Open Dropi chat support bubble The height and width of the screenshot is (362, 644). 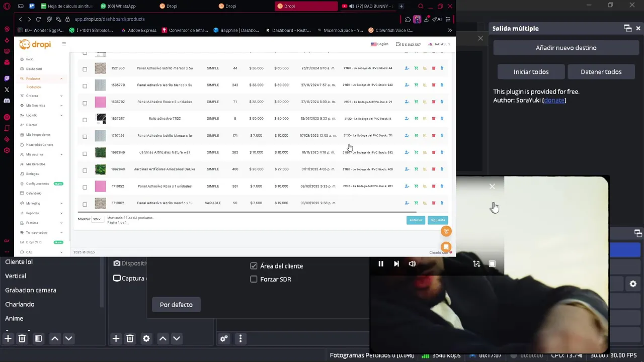click(x=446, y=247)
